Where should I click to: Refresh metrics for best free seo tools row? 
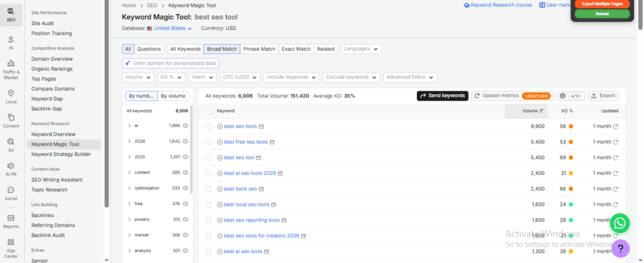[616, 142]
